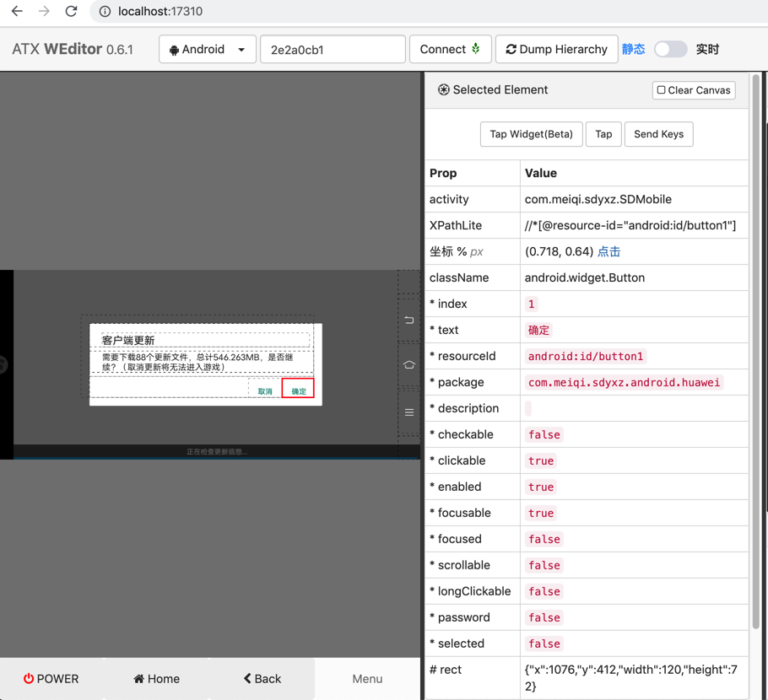The width and height of the screenshot is (768, 700).
Task: Click the localhost:17310 address bar
Action: pyautogui.click(x=160, y=11)
